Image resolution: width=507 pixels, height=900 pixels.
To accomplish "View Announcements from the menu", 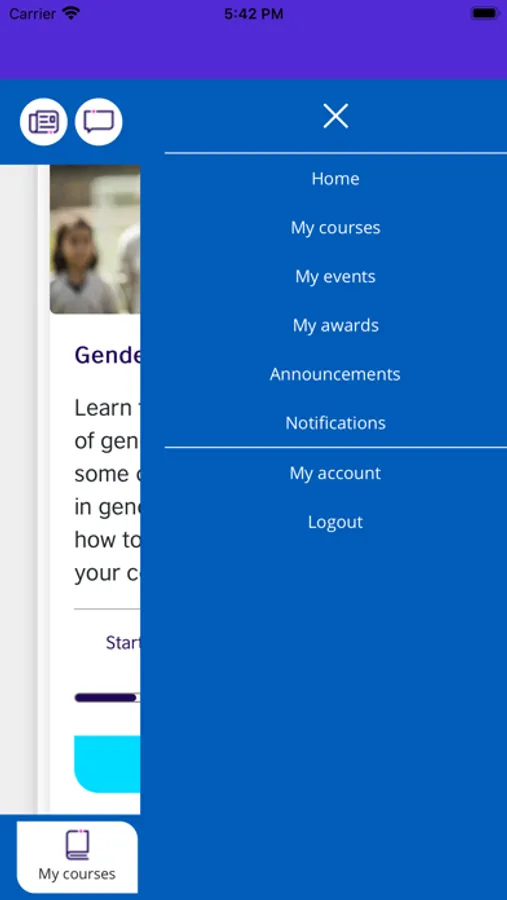I will click(335, 374).
